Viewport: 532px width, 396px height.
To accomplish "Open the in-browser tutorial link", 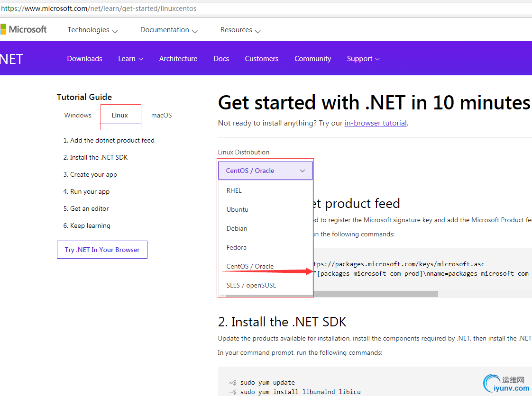I will point(376,123).
